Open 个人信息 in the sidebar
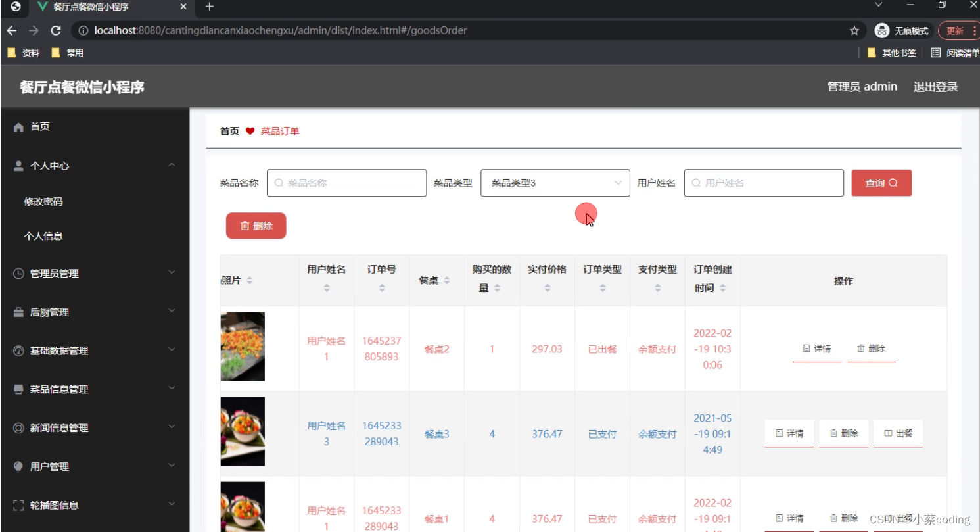Screen dimensions: 980x532 (43, 235)
